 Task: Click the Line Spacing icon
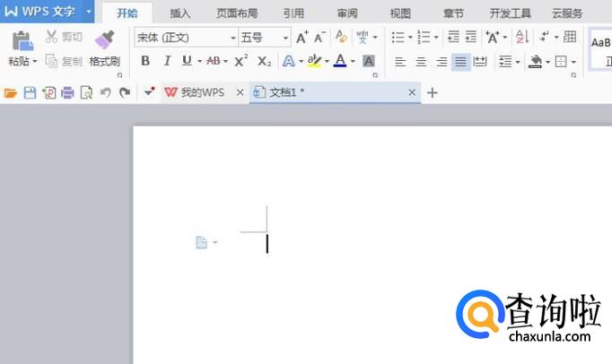(x=505, y=62)
